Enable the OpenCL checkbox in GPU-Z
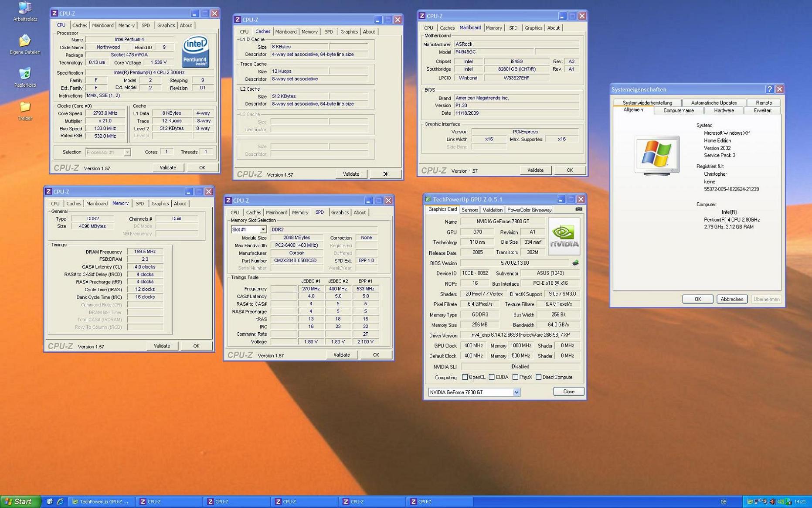The image size is (812, 508). pyautogui.click(x=465, y=377)
